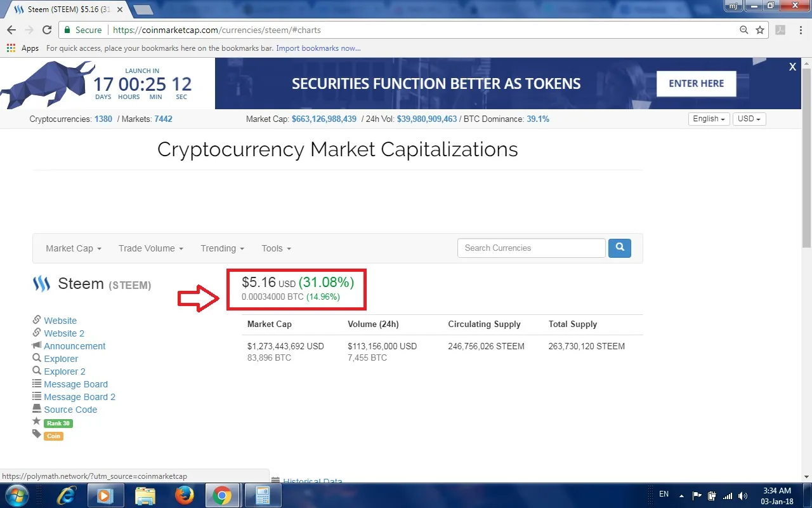This screenshot has height=508, width=812.
Task: Click the Action Center flag tray icon
Action: tap(697, 496)
